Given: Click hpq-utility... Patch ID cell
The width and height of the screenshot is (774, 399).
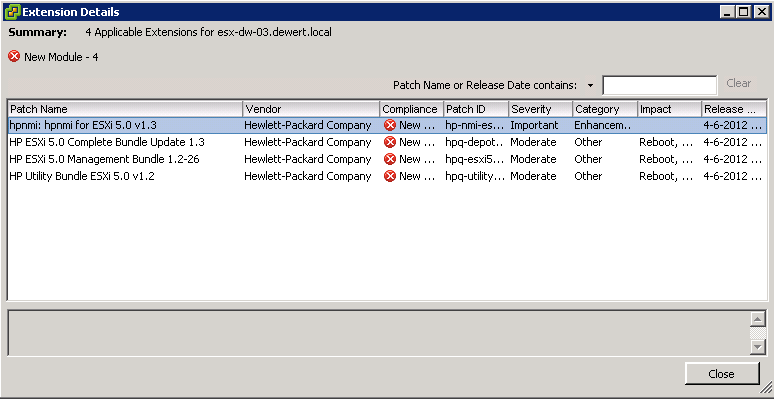Looking at the screenshot, I should click(475, 176).
